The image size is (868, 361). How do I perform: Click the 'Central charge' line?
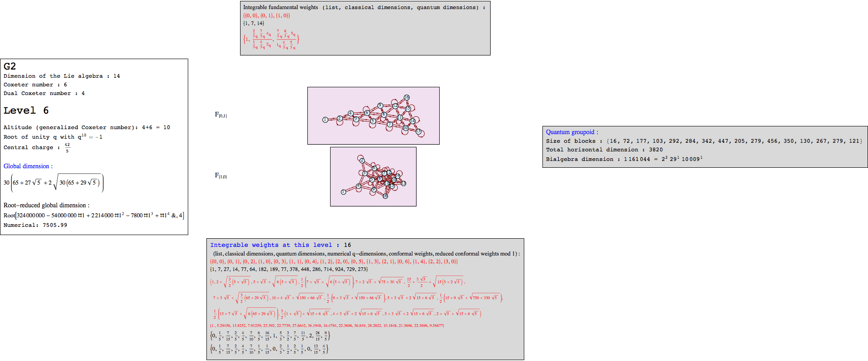tap(37, 147)
